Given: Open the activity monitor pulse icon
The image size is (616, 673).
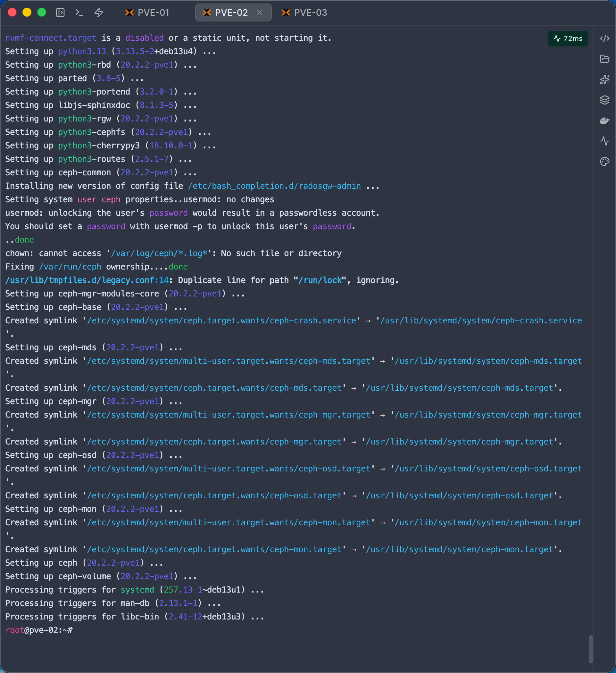Looking at the screenshot, I should [605, 141].
